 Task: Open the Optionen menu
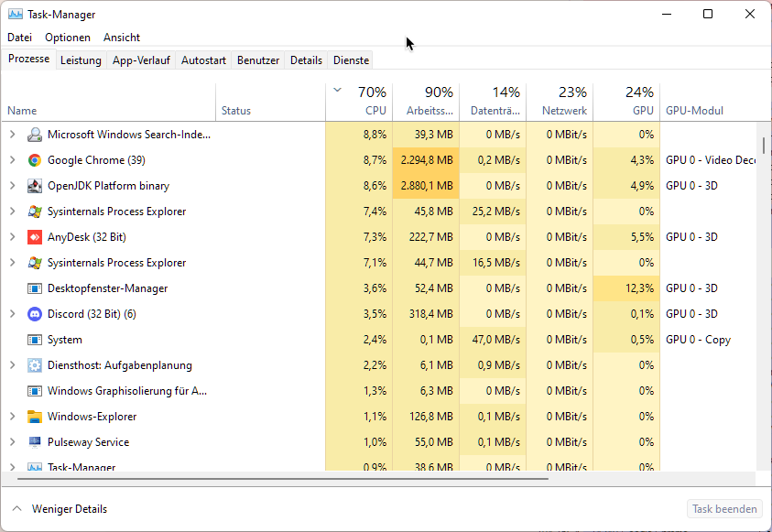click(68, 38)
